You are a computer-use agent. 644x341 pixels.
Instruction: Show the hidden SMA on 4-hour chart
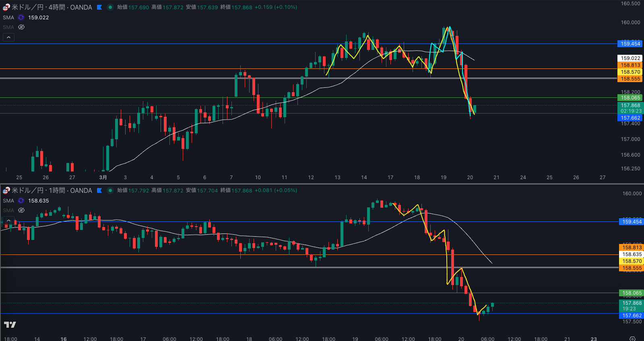21,27
